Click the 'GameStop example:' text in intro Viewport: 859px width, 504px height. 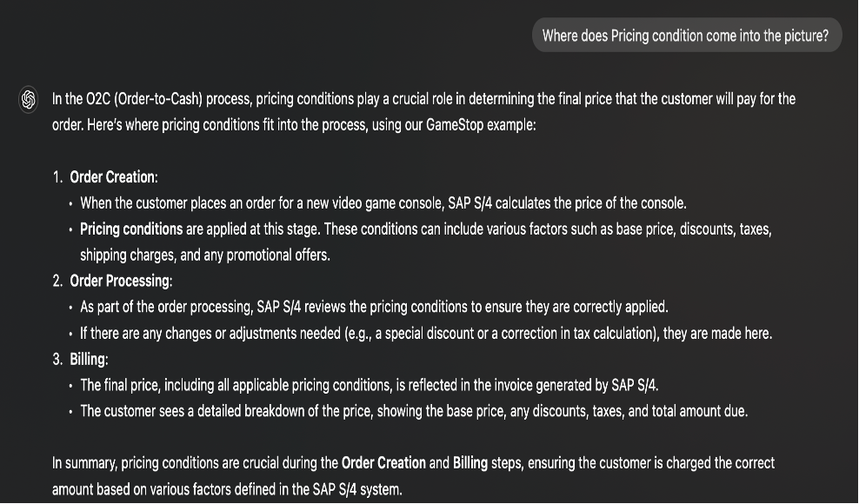tap(481, 125)
